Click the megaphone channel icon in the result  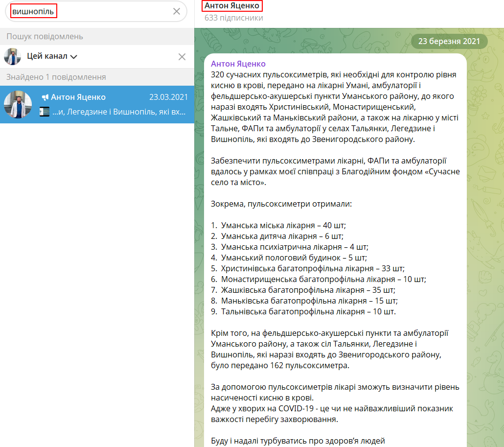point(45,97)
